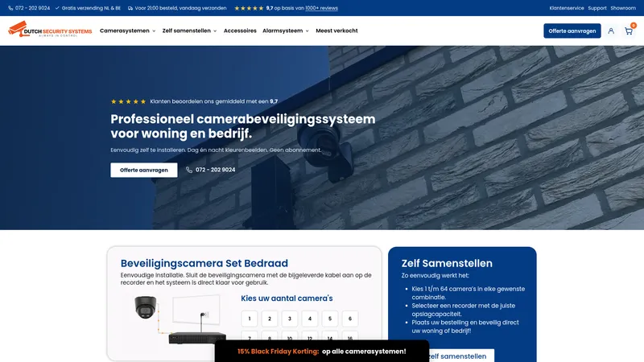Screen dimensions: 644x362
Task: Open the user account icon
Action: click(611, 31)
